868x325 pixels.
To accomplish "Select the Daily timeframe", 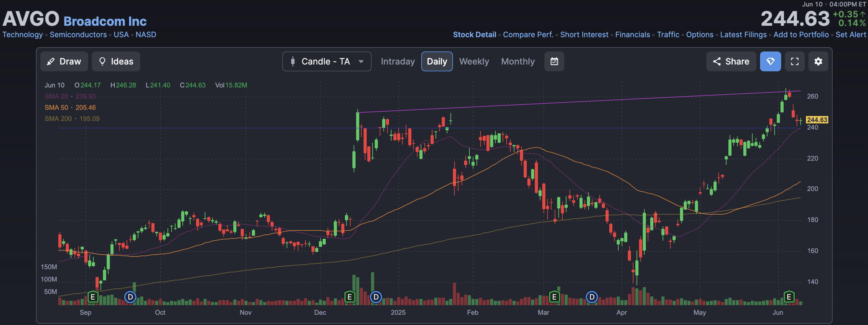I will click(437, 61).
